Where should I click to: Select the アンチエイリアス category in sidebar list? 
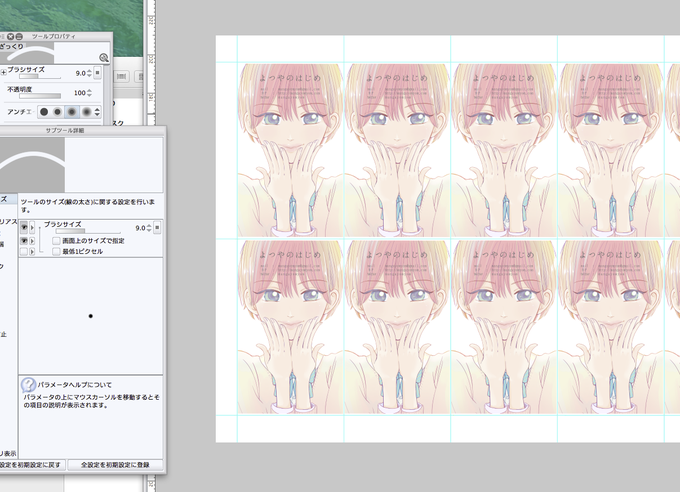(x=8, y=222)
